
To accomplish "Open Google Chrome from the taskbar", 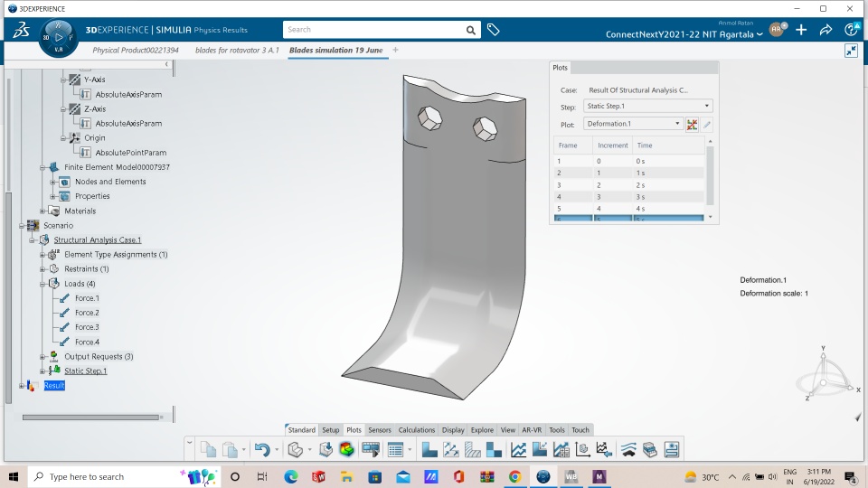I will 514,476.
